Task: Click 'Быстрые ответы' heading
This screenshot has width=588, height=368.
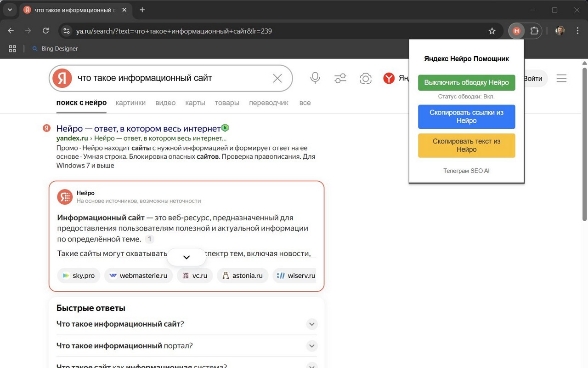Action: (x=91, y=308)
